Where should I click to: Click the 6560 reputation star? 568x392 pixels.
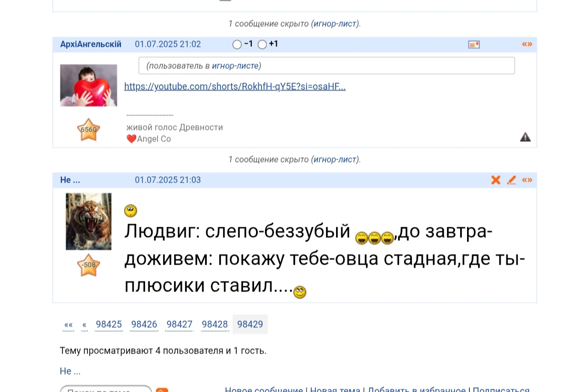tap(88, 129)
